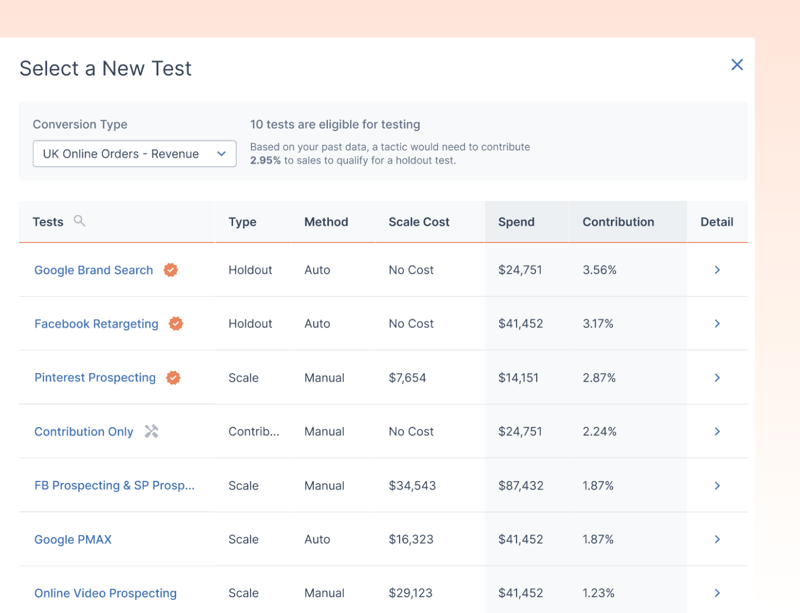Viewport: 800px width, 613px height.
Task: Select the 3.56% contribution value
Action: coord(599,270)
